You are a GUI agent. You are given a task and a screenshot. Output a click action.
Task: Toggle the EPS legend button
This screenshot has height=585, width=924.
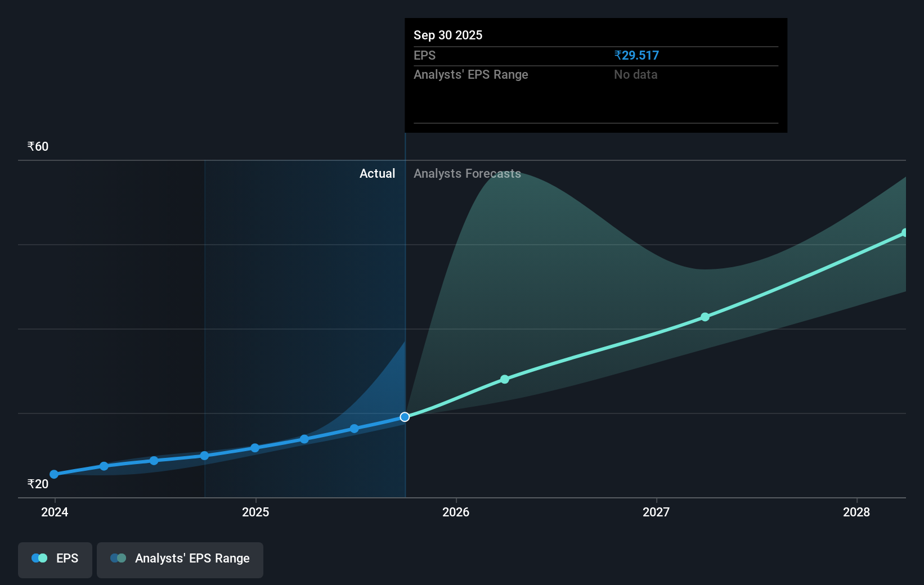pos(55,560)
